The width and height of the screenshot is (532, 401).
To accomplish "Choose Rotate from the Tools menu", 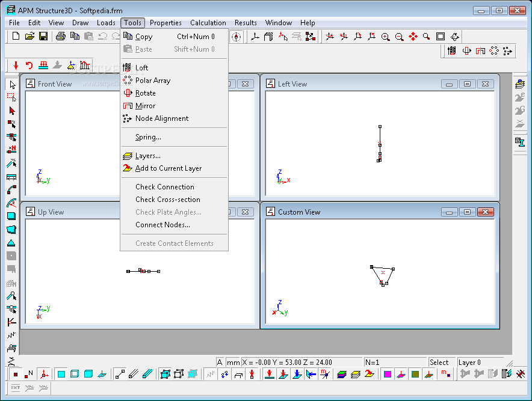I will pos(174,93).
